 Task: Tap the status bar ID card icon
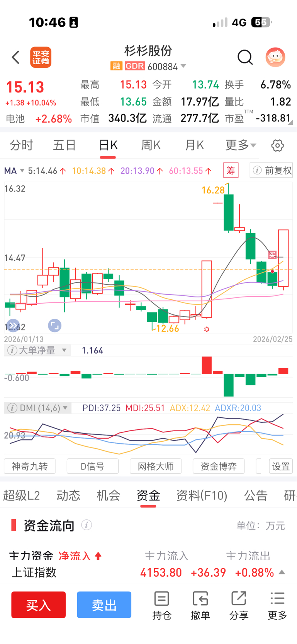[x=74, y=22]
